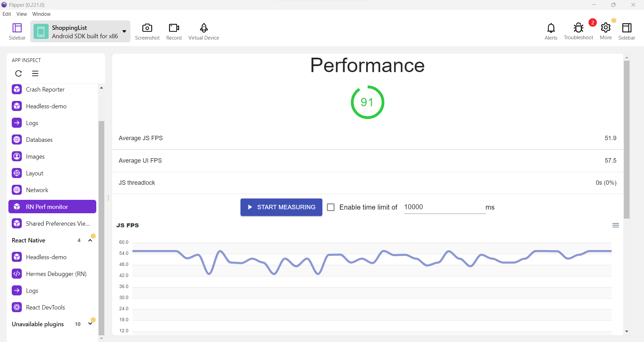Click the Screenshot camera icon
The width and height of the screenshot is (644, 342).
[x=147, y=28]
